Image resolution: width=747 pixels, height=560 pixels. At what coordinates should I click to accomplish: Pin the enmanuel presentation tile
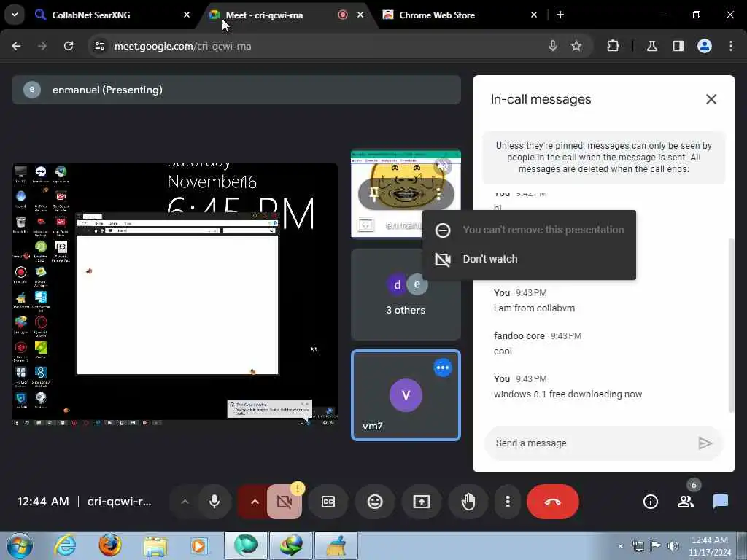pyautogui.click(x=374, y=194)
